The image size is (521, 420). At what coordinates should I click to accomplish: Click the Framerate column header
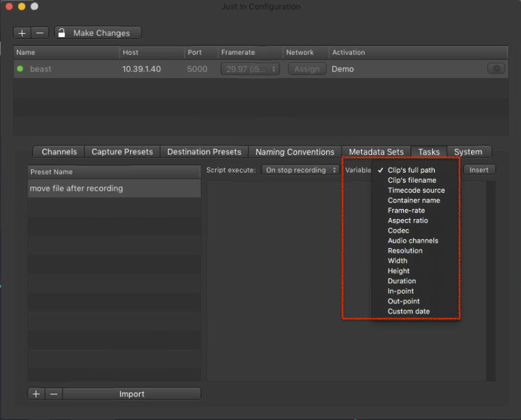[251, 53]
